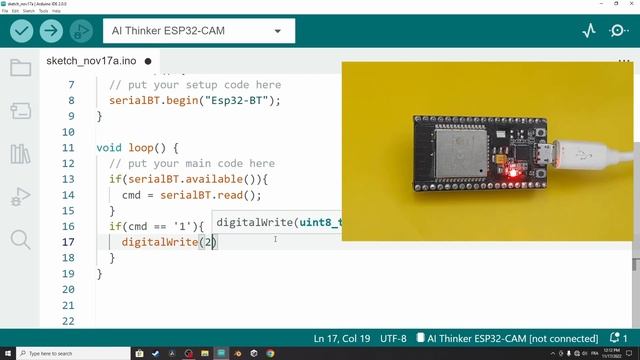Open the Serial Plotter
Viewport: 640px width, 360px height.
click(589, 31)
